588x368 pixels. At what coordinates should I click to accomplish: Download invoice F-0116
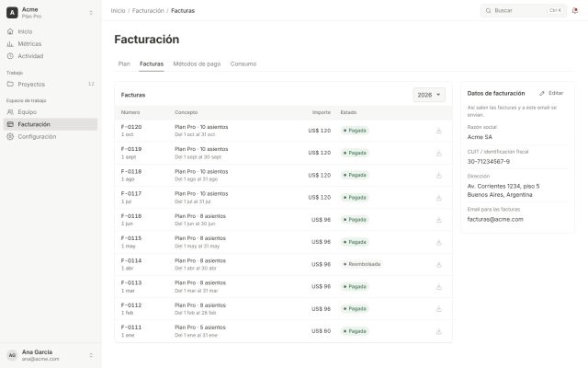439,220
